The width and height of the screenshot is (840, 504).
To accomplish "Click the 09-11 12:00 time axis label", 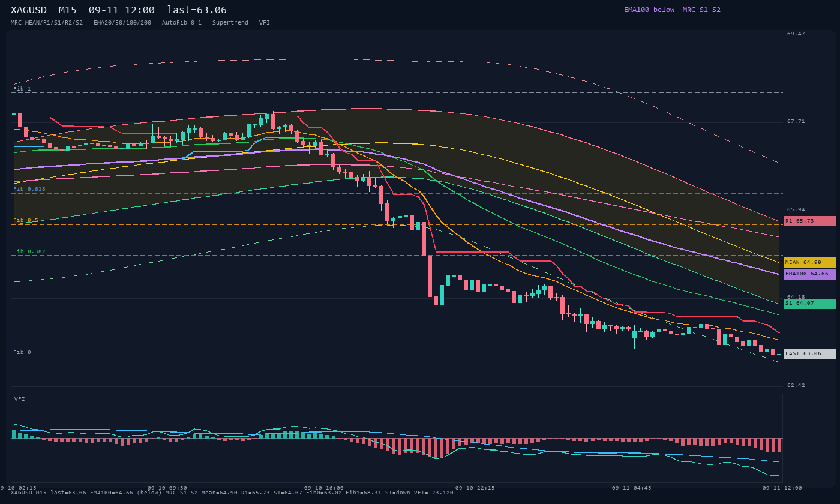I will (782, 488).
